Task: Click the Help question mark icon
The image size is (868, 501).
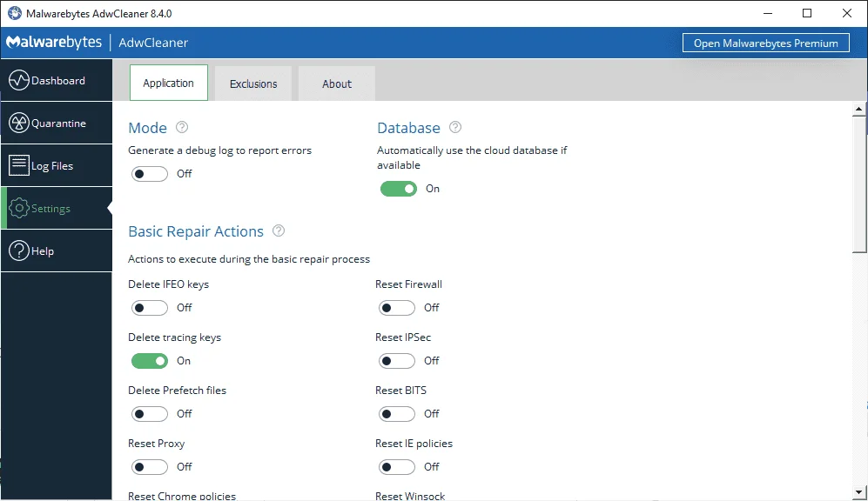Action: pos(19,250)
